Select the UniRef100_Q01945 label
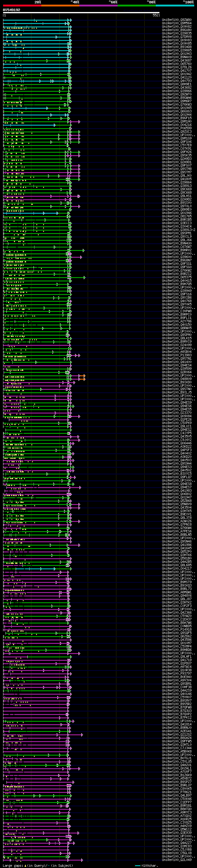The image size is (197, 868). pos(177,108)
